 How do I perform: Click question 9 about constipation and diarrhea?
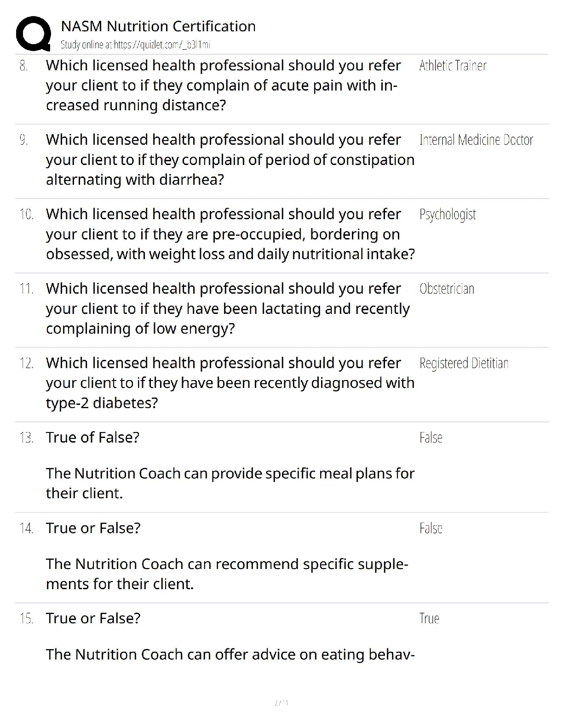[x=230, y=159]
